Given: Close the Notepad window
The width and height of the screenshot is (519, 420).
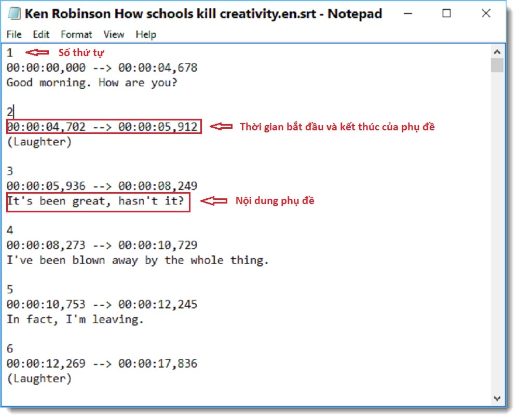Looking at the screenshot, I should click(x=486, y=13).
